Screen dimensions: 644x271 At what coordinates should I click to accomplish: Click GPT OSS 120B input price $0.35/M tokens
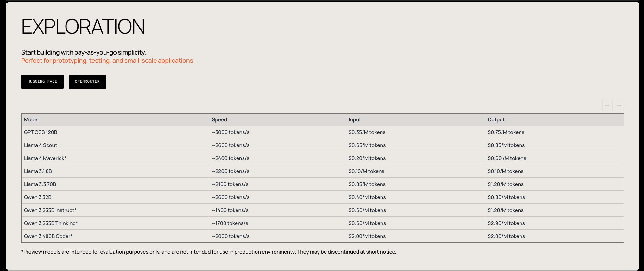[367, 132]
